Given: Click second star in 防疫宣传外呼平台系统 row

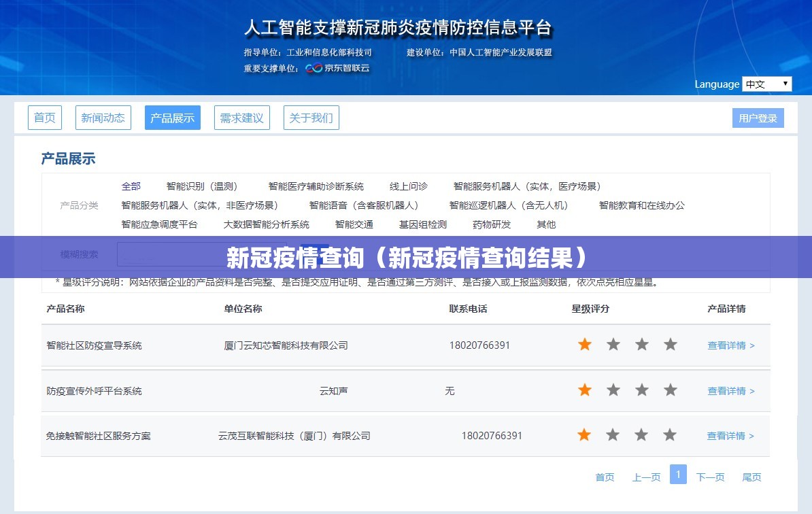Looking at the screenshot, I should coord(613,390).
